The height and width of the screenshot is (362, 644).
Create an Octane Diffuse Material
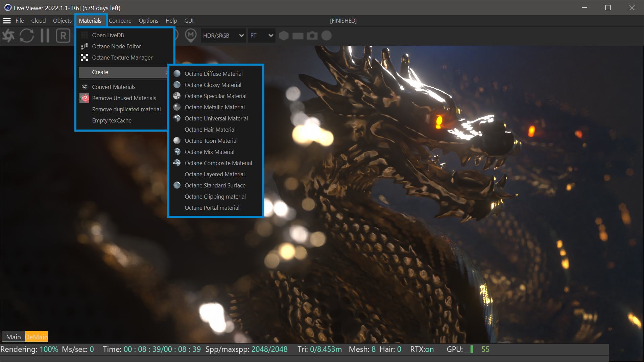[x=216, y=74]
